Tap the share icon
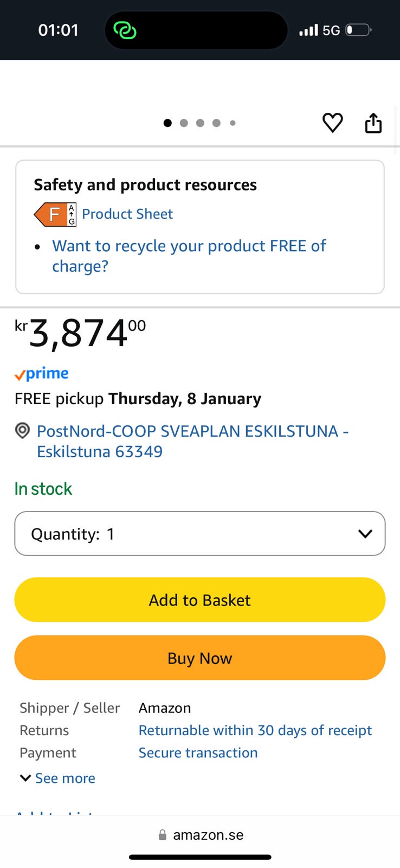 (373, 123)
